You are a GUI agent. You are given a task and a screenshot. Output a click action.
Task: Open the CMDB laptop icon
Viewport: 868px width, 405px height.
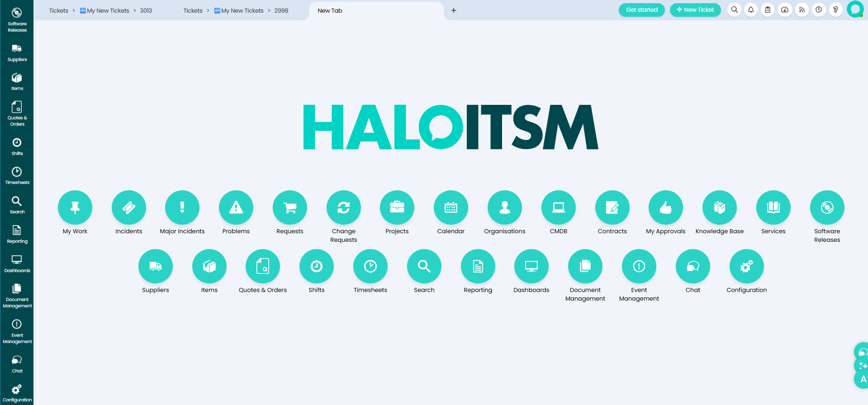(559, 207)
